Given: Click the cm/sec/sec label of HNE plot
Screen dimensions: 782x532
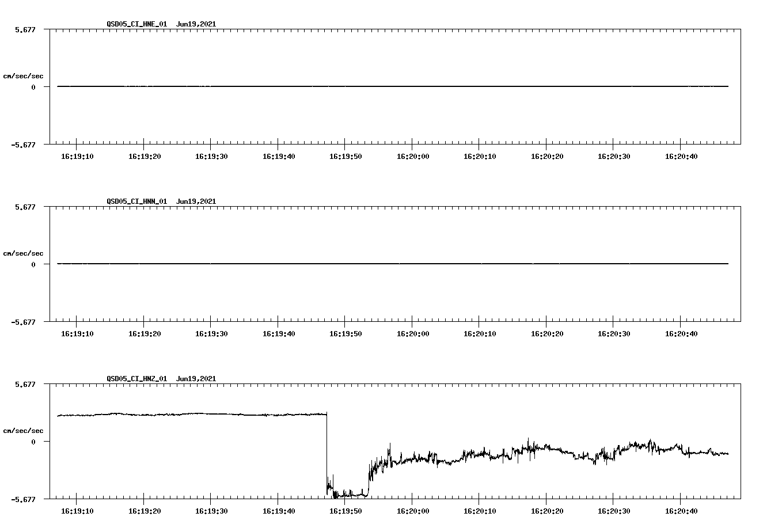Looking at the screenshot, I should tap(23, 76).
